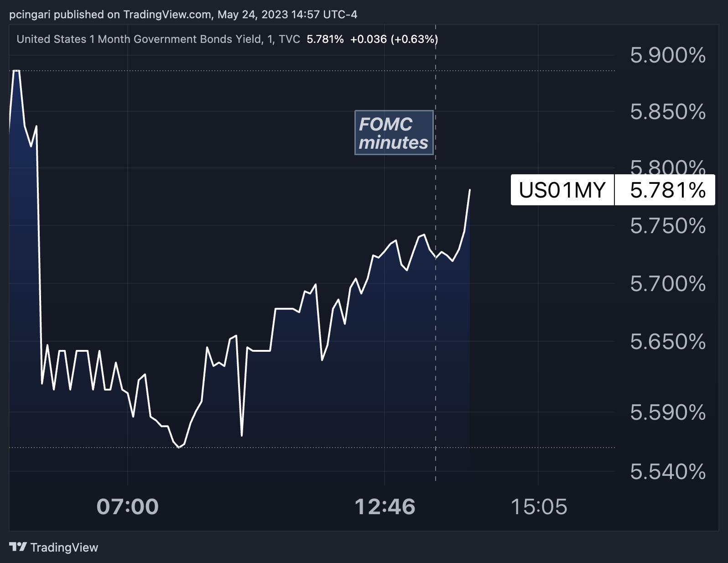This screenshot has height=563, width=728.
Task: Open the TradingView wordmark link
Action: click(64, 547)
